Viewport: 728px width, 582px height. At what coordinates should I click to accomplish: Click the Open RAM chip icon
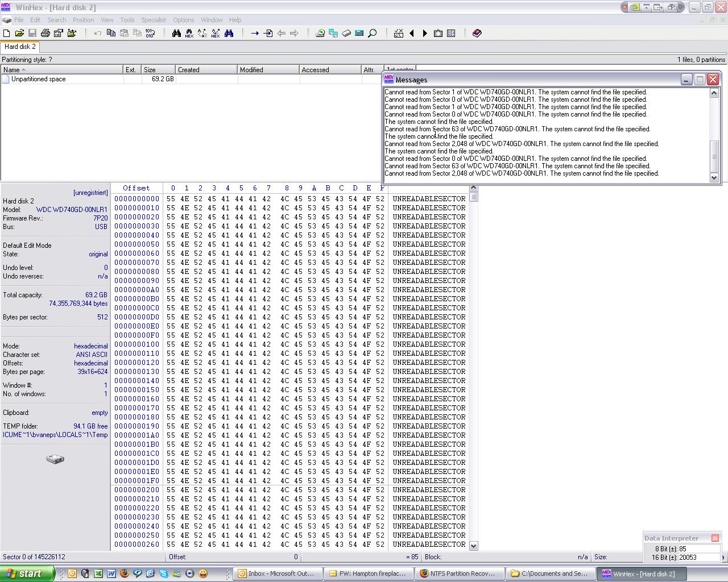346,34
